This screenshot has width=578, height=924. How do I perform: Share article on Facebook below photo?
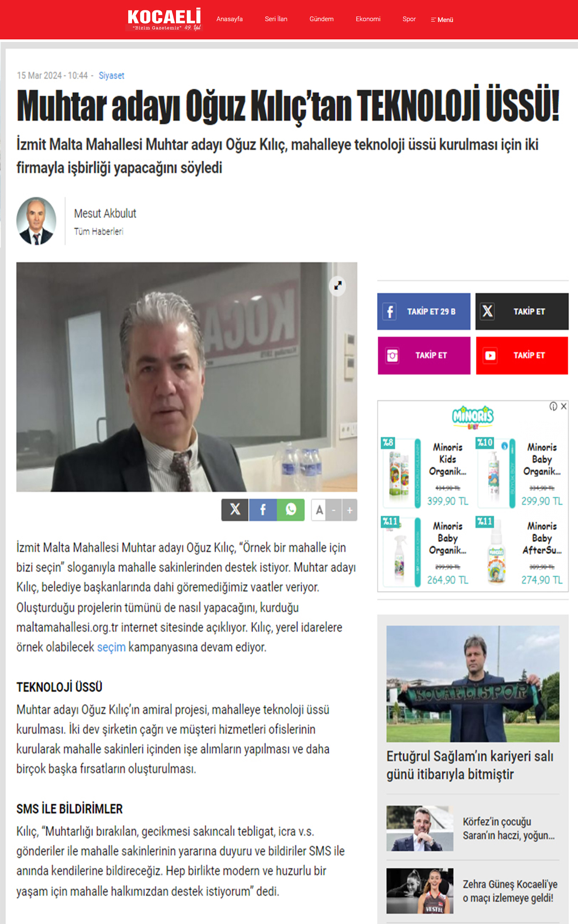pos(263,509)
